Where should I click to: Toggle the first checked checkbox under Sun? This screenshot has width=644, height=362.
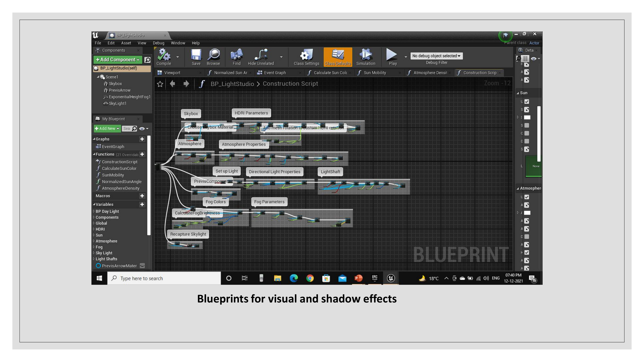click(x=527, y=102)
